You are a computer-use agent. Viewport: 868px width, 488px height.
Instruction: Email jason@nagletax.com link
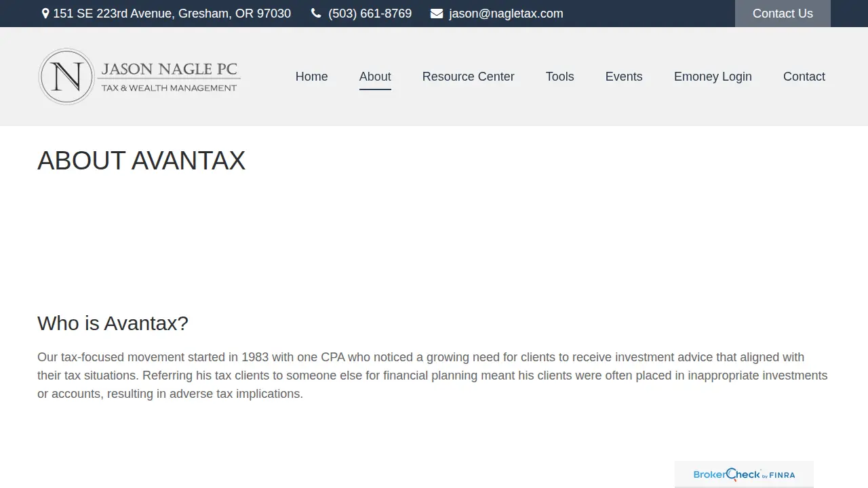pyautogui.click(x=506, y=14)
